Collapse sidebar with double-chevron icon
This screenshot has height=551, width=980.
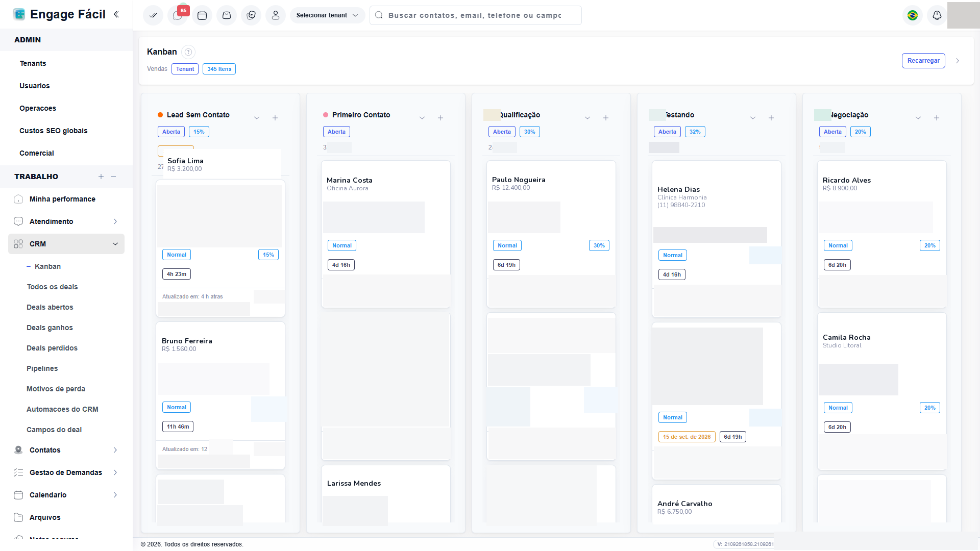point(116,14)
